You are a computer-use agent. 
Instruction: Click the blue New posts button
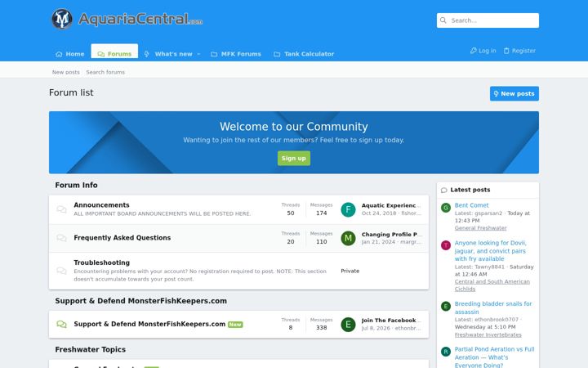pos(514,93)
